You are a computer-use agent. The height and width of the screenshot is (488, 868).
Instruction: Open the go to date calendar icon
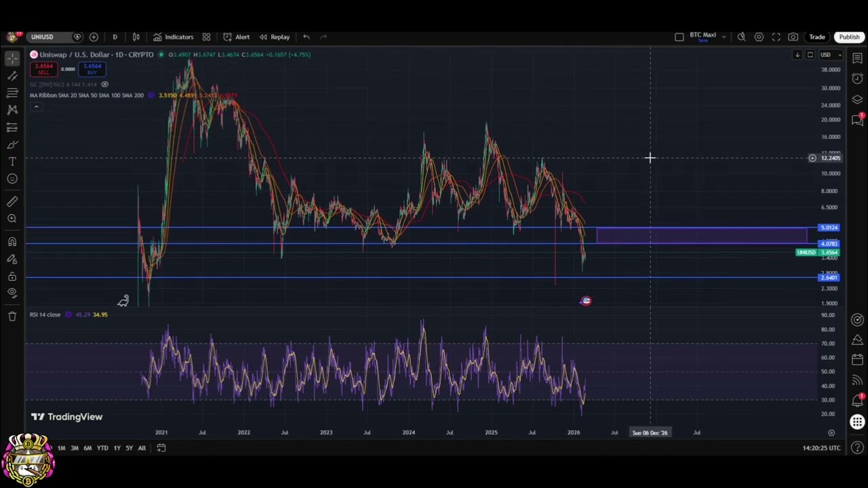tap(161, 448)
